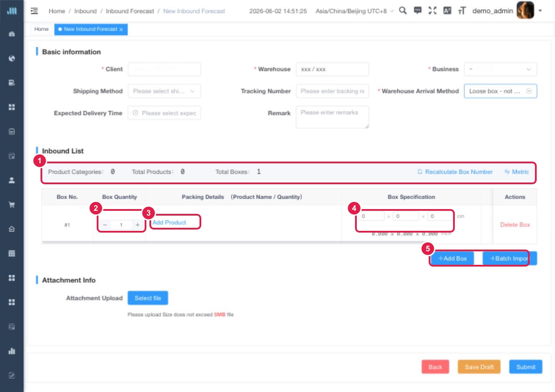This screenshot has width=555, height=392.
Task: Open the truck delivery sidebar icon
Action: (12, 83)
